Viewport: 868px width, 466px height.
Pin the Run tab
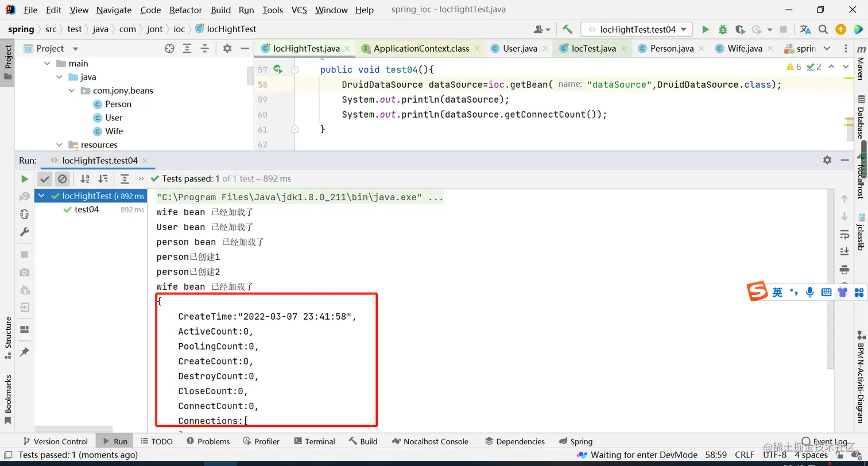pyautogui.click(x=24, y=352)
